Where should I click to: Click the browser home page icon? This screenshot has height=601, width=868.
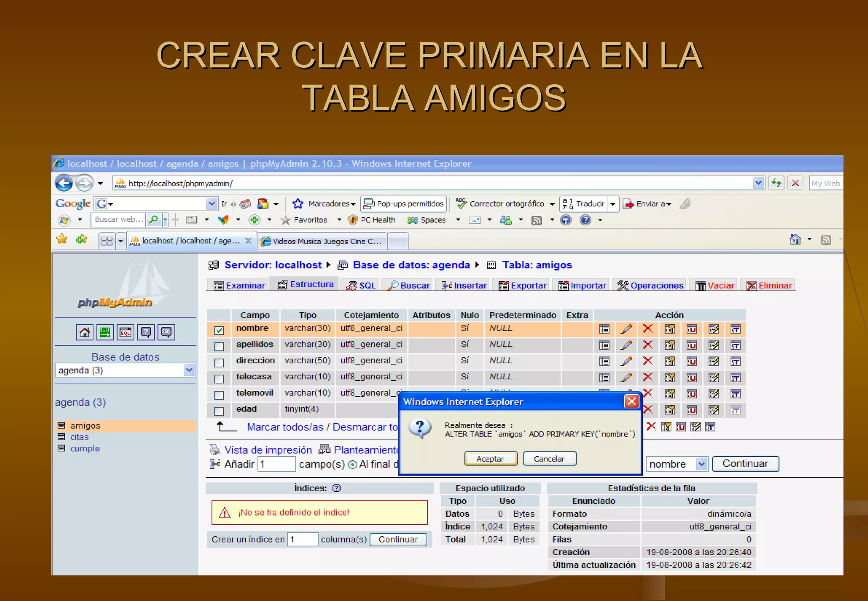(795, 239)
